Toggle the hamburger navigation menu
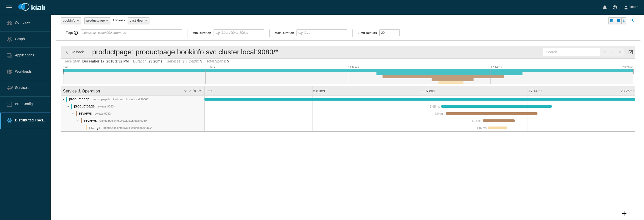The width and height of the screenshot is (644, 220). point(9,7)
